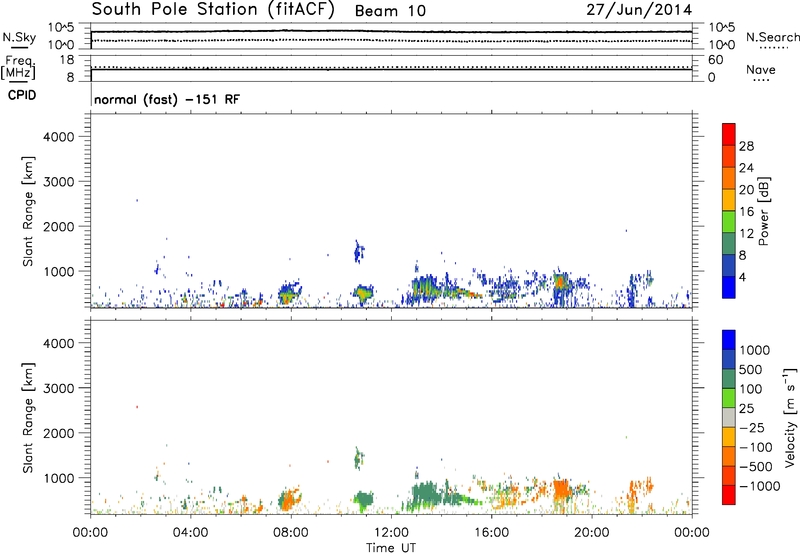Click the Velocity colorbar segment between 25 and 100
The height and width of the screenshot is (554, 800).
click(729, 398)
